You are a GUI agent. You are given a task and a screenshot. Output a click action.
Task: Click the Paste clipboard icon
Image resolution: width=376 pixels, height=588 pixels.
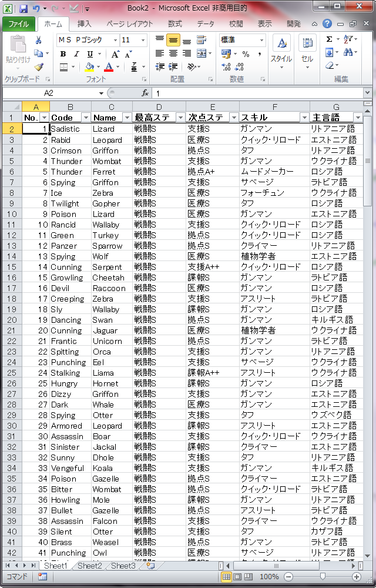[x=18, y=45]
